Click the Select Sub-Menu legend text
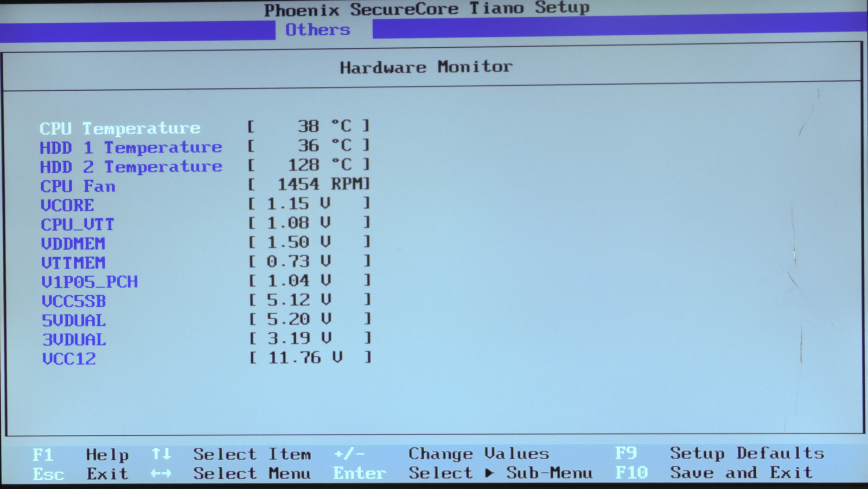868x489 pixels. coord(501,473)
